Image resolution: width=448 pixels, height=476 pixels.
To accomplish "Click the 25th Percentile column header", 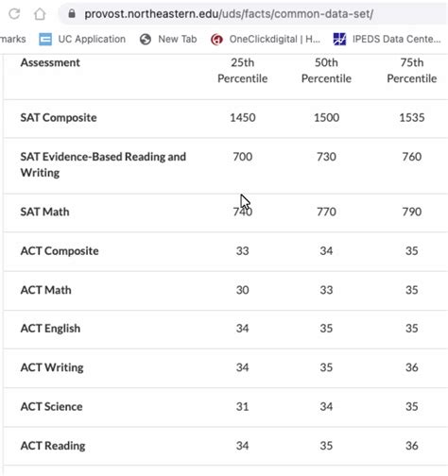I will coord(242,70).
